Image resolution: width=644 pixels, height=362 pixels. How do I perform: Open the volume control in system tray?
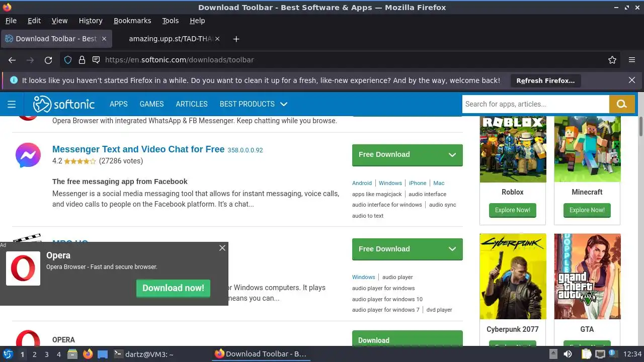click(x=568, y=354)
